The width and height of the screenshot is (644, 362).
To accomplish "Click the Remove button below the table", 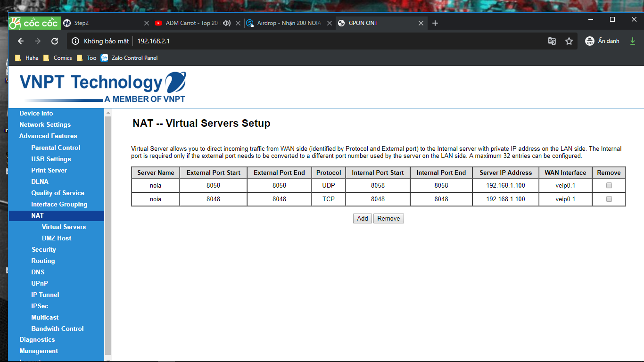I will coord(388,218).
